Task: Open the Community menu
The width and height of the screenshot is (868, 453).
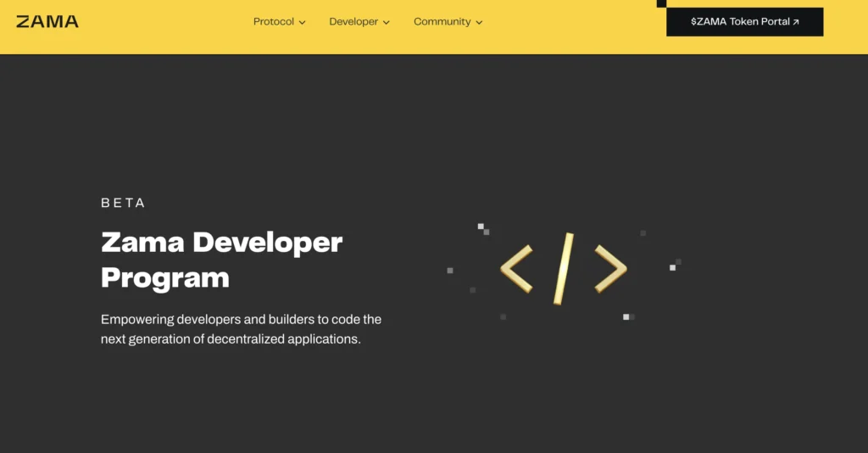Action: [448, 21]
